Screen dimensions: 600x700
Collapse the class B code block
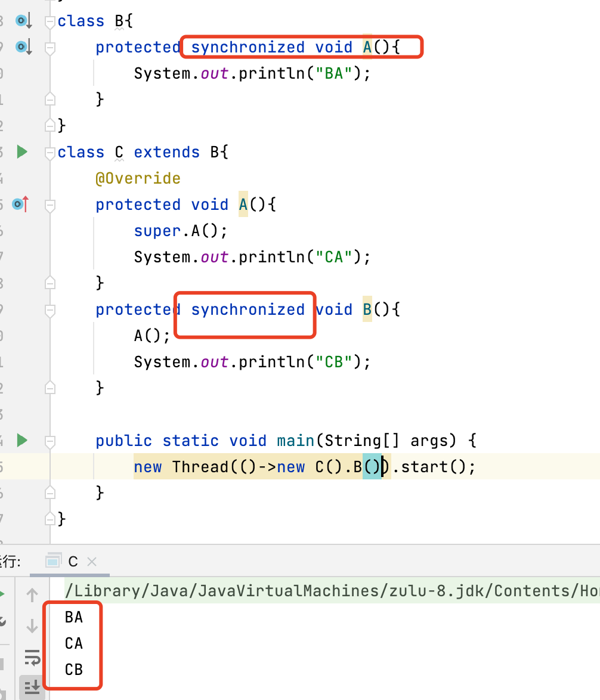pyautogui.click(x=50, y=21)
